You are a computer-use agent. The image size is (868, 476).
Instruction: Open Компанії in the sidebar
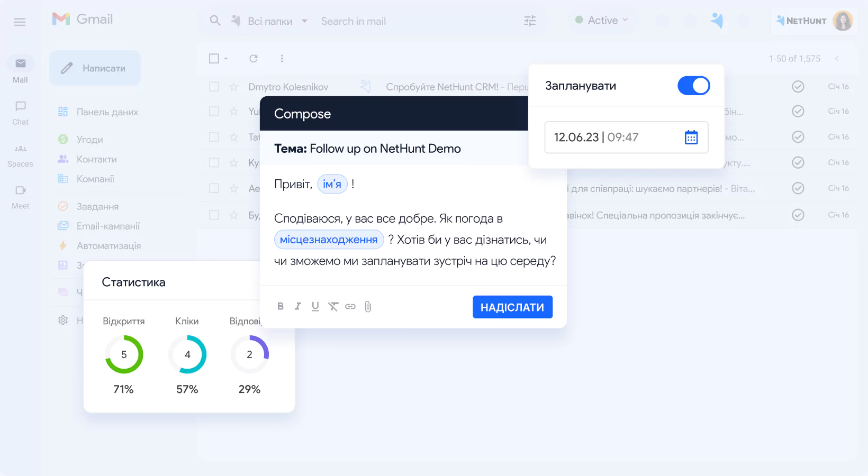[x=87, y=179]
